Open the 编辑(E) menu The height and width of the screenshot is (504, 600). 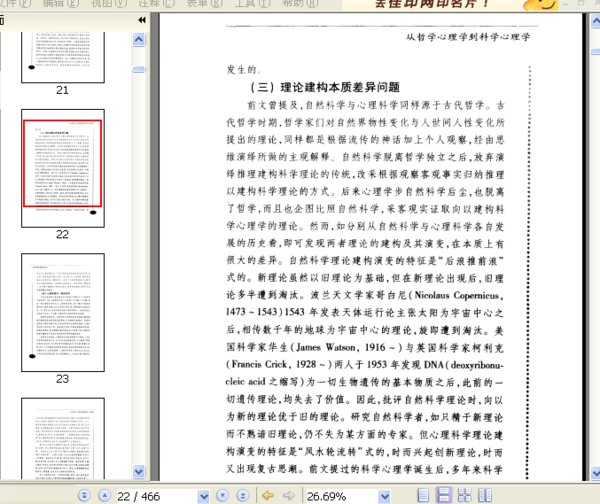[61, 3]
